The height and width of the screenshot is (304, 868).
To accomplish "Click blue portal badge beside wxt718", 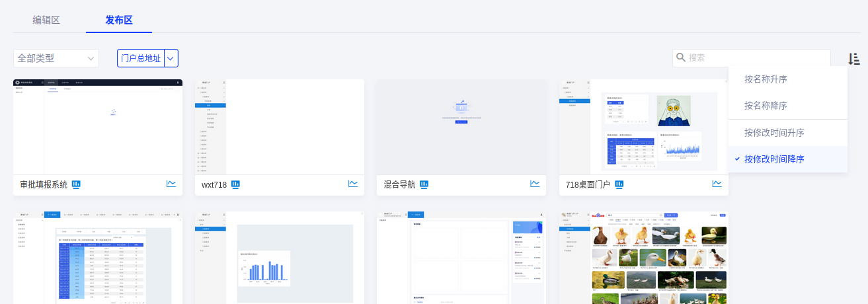I will pyautogui.click(x=235, y=184).
